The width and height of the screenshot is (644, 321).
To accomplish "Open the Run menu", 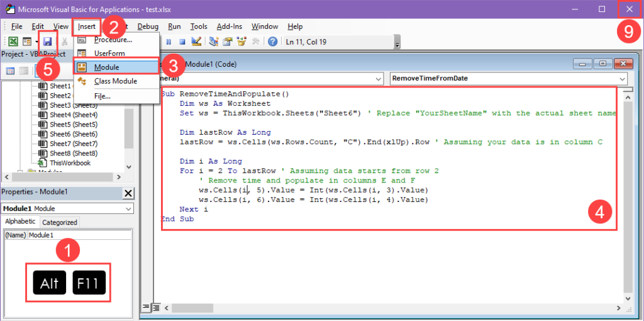I will [174, 26].
